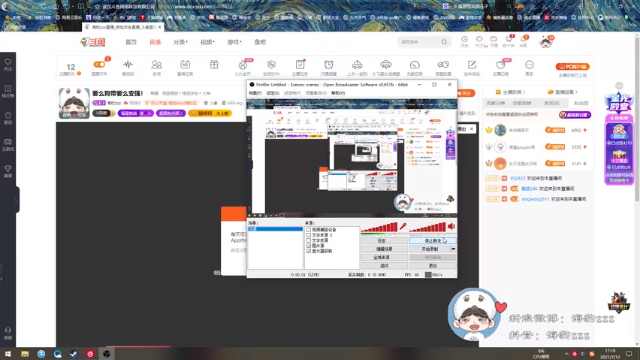Open the user avatar in Douyu header
This screenshot has height=360, width=640.
(546, 42)
